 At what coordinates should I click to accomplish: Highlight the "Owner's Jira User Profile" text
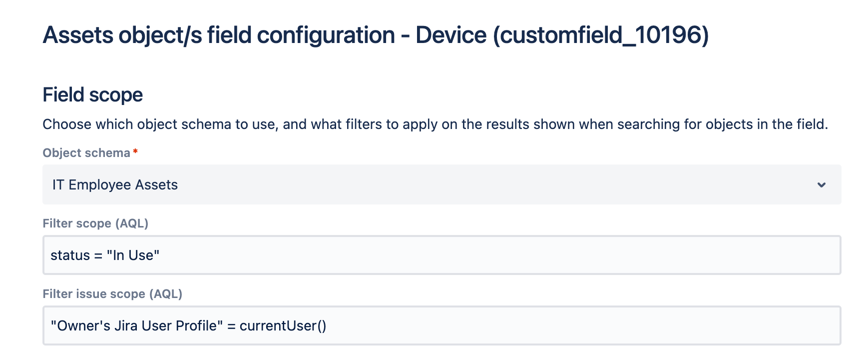click(x=136, y=325)
